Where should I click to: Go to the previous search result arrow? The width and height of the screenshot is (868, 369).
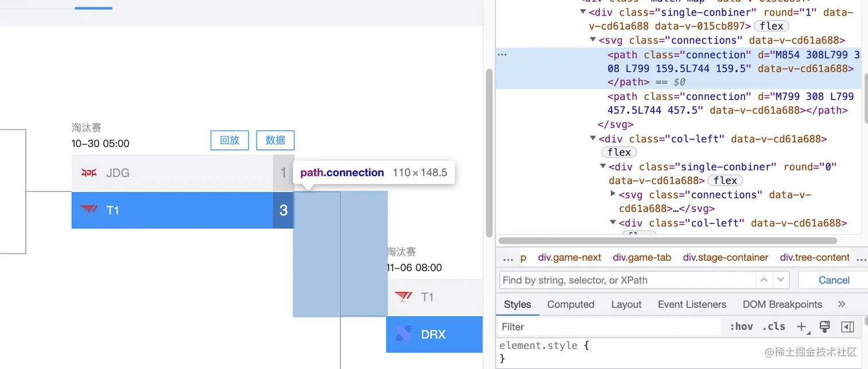click(764, 280)
